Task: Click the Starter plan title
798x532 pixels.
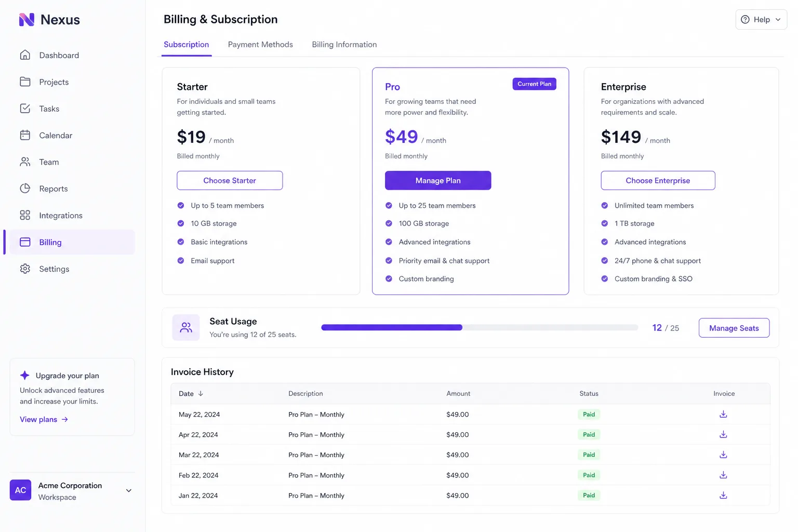Action: [x=192, y=87]
